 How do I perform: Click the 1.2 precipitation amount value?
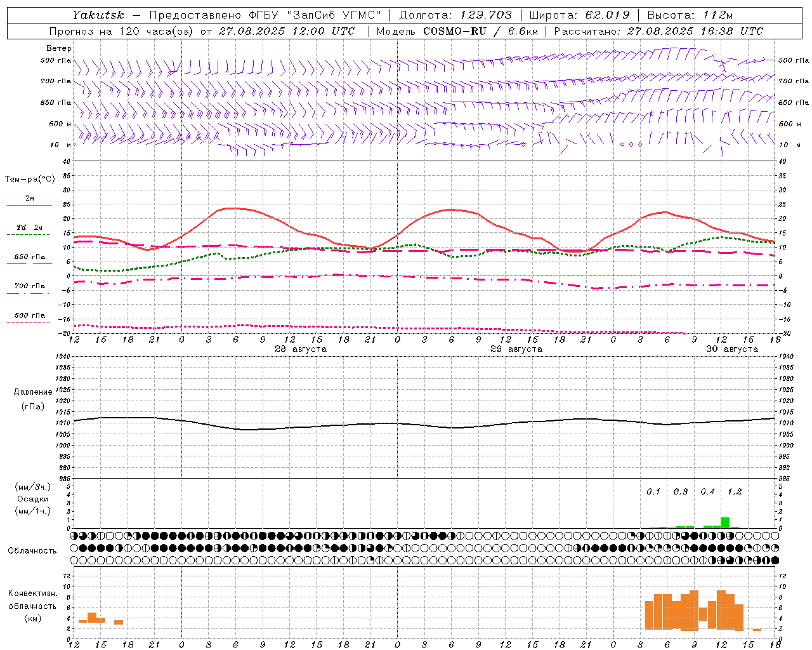click(x=735, y=492)
